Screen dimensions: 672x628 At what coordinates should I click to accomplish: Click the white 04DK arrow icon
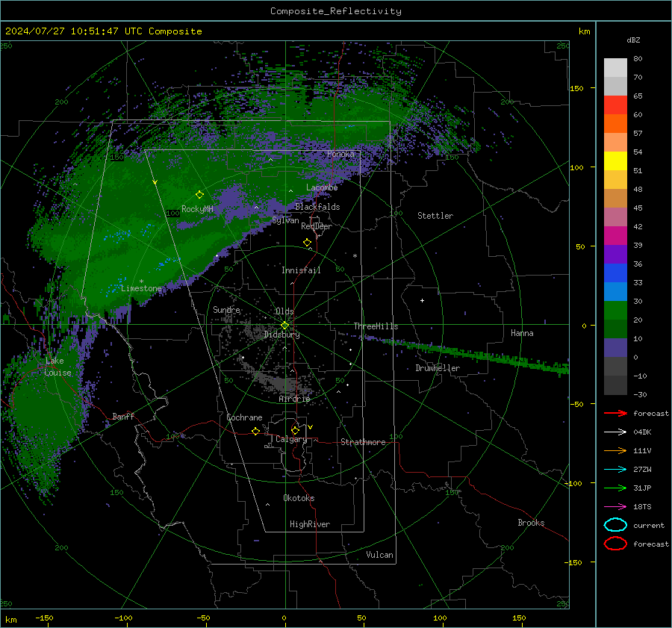[x=615, y=432]
